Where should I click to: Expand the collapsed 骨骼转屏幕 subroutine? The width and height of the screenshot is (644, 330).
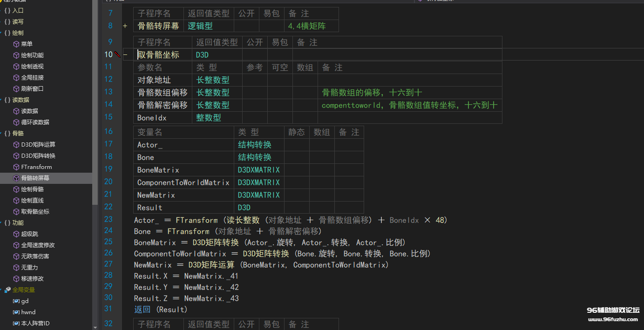click(x=125, y=27)
